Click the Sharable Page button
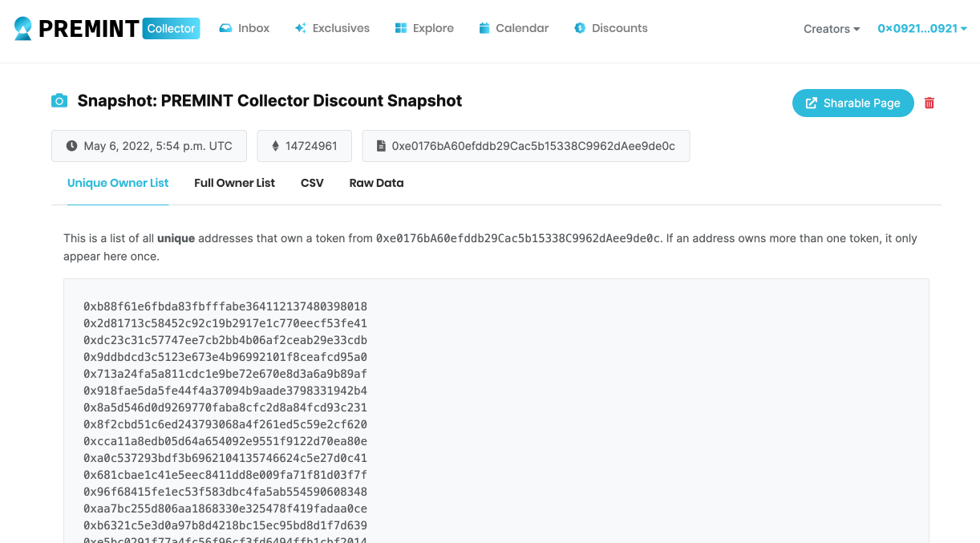This screenshot has height=543, width=980. 852,103
